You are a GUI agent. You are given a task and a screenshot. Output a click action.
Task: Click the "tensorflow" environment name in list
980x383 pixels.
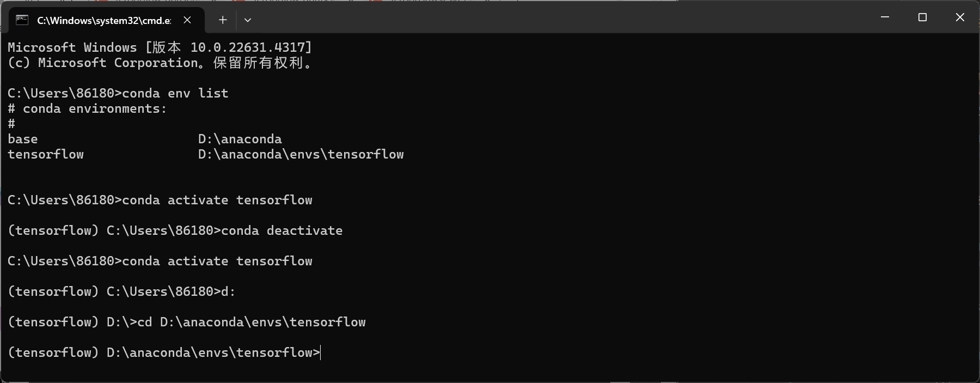[x=46, y=154]
